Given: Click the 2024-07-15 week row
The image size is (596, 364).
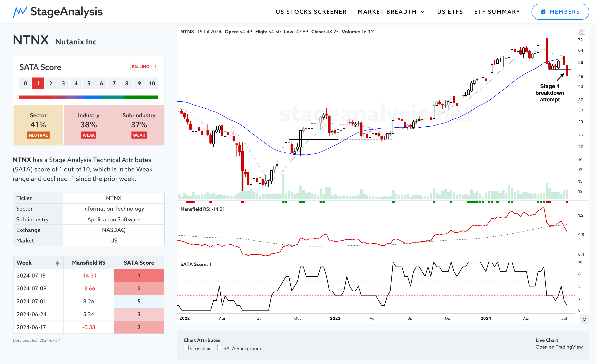Looking at the screenshot, I should tap(89, 276).
